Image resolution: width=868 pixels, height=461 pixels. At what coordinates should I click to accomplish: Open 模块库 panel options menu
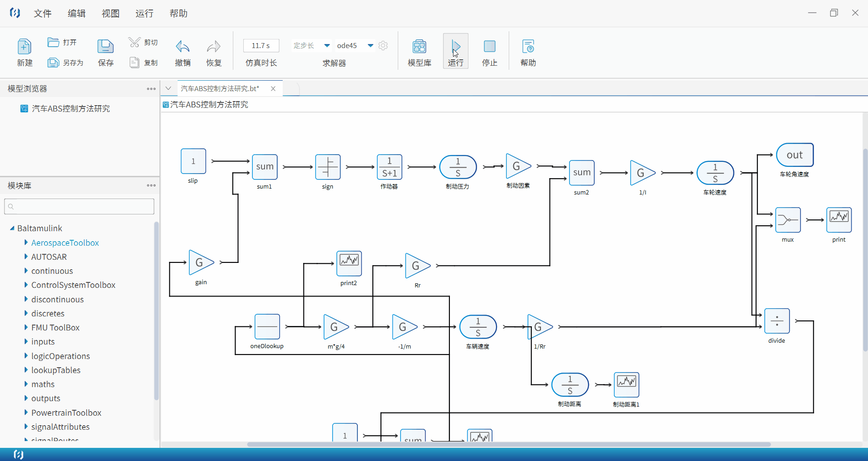pos(151,185)
